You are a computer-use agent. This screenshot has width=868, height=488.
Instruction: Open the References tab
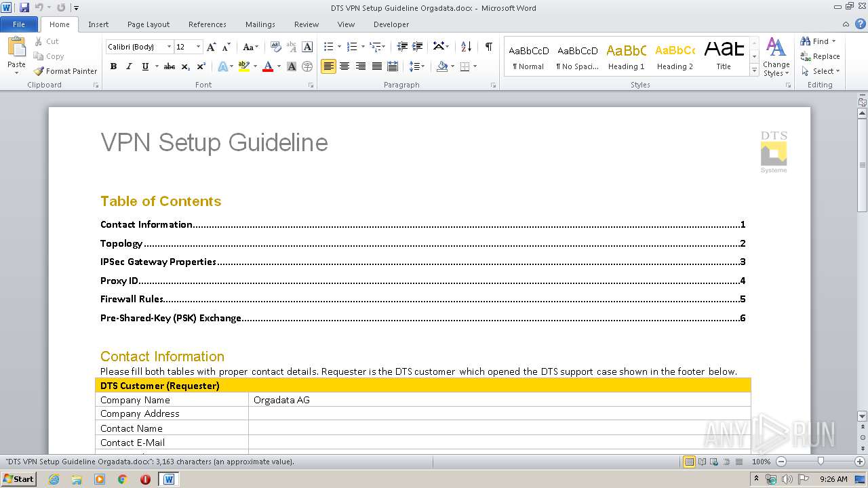[x=208, y=24]
